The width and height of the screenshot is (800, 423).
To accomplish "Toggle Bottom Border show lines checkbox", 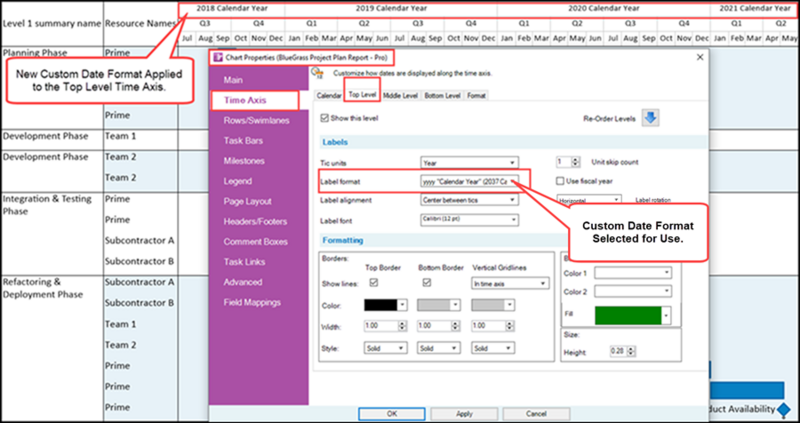I will pyautogui.click(x=427, y=283).
